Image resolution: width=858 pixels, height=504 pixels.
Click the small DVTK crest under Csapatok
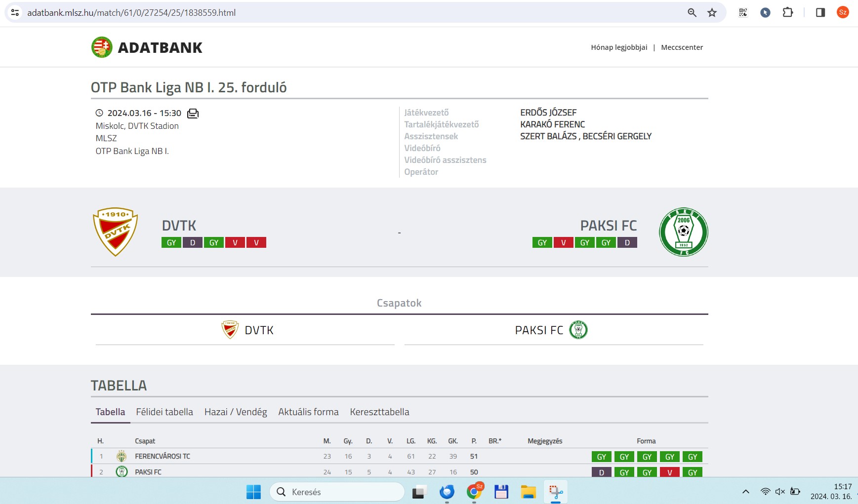click(230, 329)
